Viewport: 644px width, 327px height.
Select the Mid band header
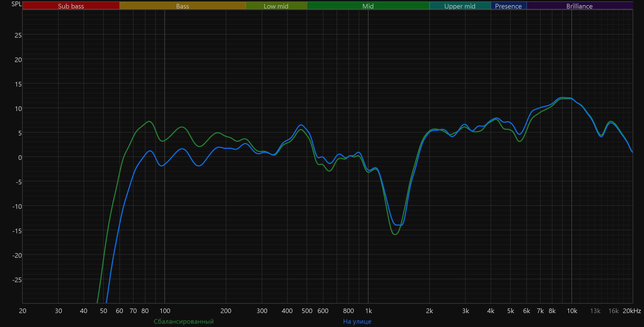tap(368, 6)
